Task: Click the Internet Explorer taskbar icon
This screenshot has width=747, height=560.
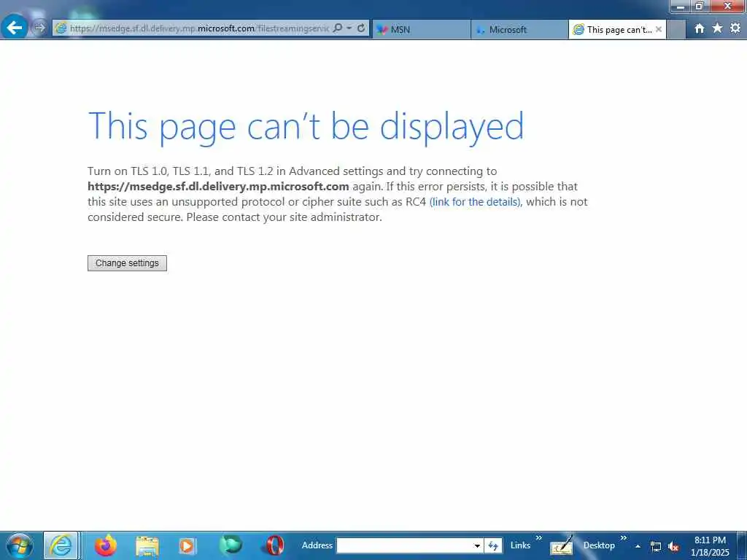Action: 61,545
